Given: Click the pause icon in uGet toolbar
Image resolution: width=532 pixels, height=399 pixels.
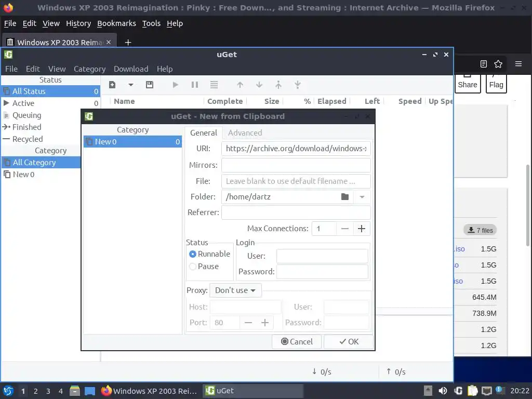Looking at the screenshot, I should [195, 85].
